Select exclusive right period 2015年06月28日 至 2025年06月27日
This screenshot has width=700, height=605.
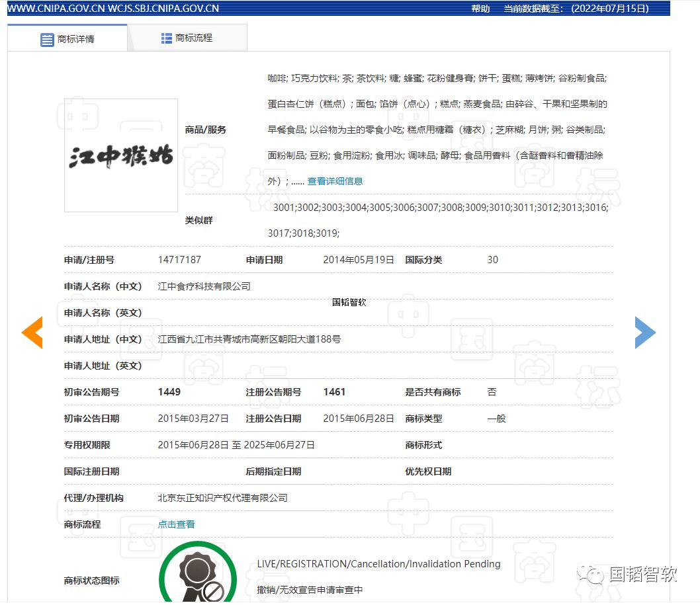[x=236, y=445]
